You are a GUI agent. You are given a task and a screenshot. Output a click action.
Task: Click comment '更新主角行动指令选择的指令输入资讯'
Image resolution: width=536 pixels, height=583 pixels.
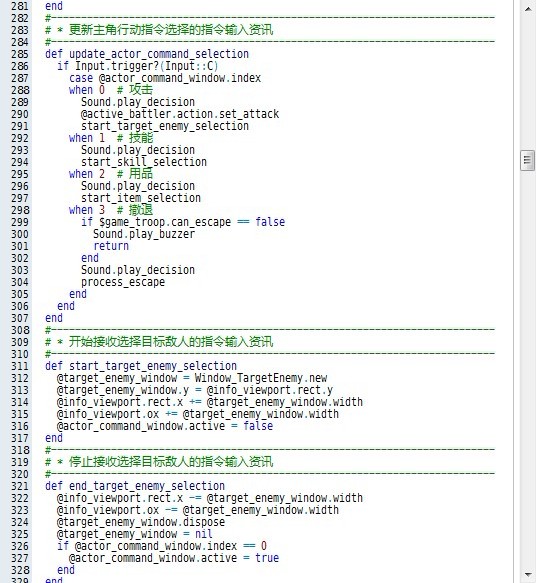click(171, 30)
